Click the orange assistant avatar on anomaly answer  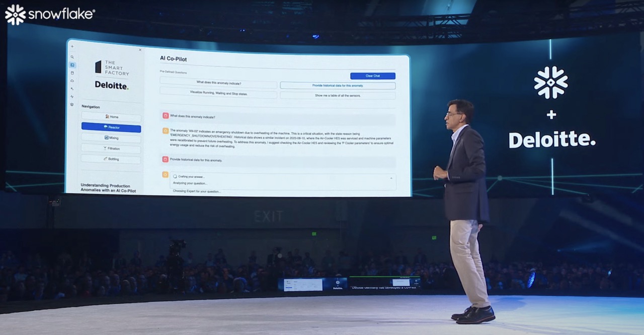click(166, 130)
